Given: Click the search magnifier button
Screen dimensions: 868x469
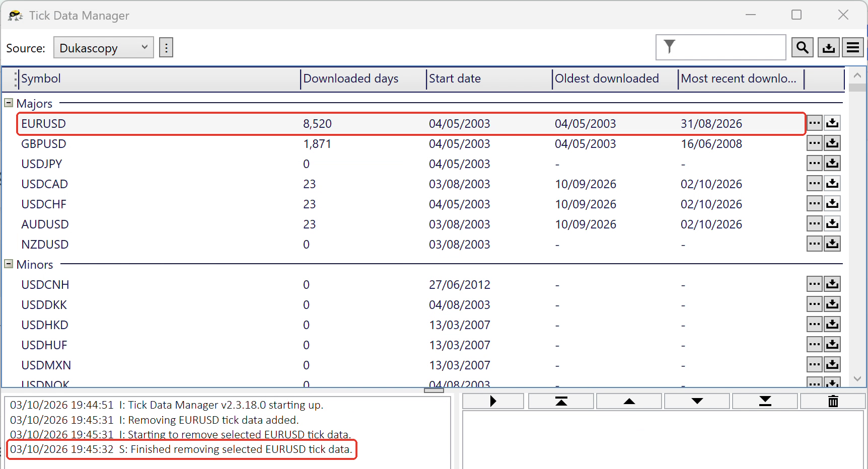Looking at the screenshot, I should click(x=802, y=48).
